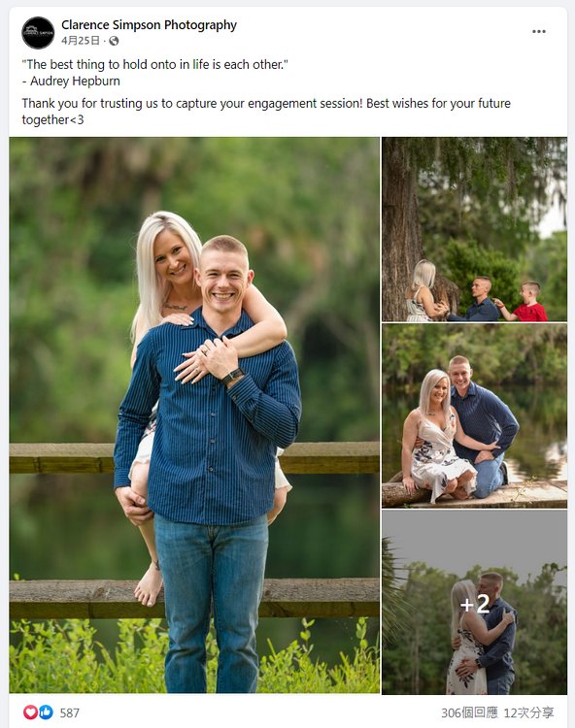This screenshot has width=575, height=728.
Task: Open the 587 reactions count
Action: click(70, 712)
